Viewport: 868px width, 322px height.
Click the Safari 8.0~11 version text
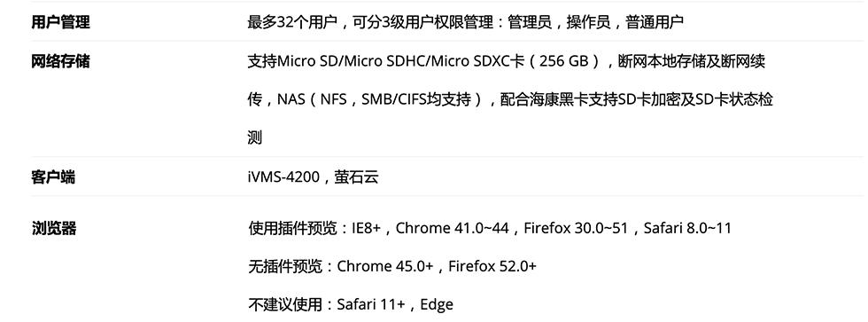(x=687, y=228)
